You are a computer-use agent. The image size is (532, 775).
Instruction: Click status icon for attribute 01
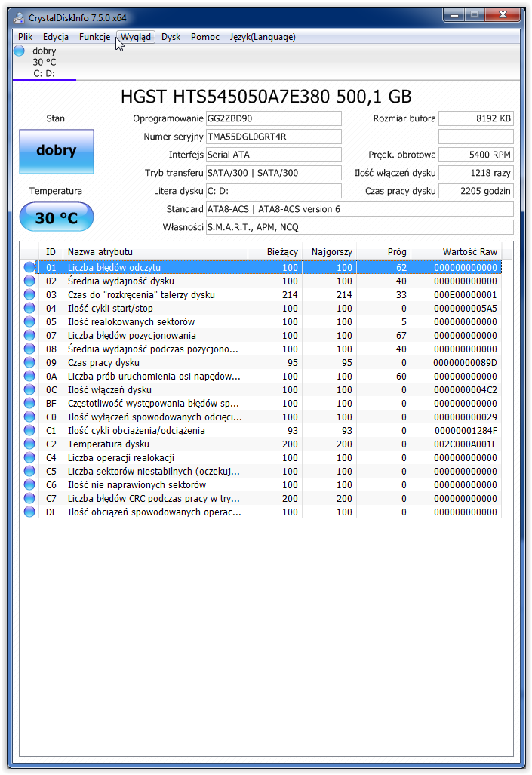[x=29, y=267]
